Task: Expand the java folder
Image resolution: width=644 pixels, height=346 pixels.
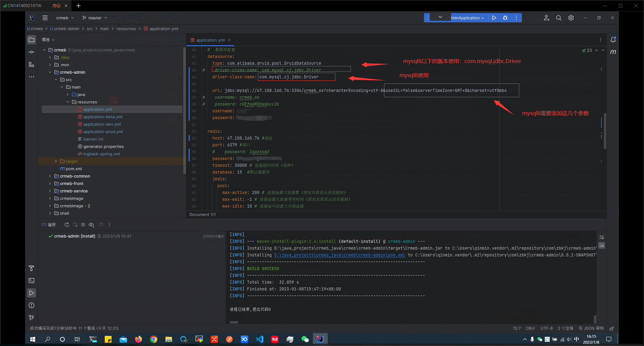Action: point(67,95)
